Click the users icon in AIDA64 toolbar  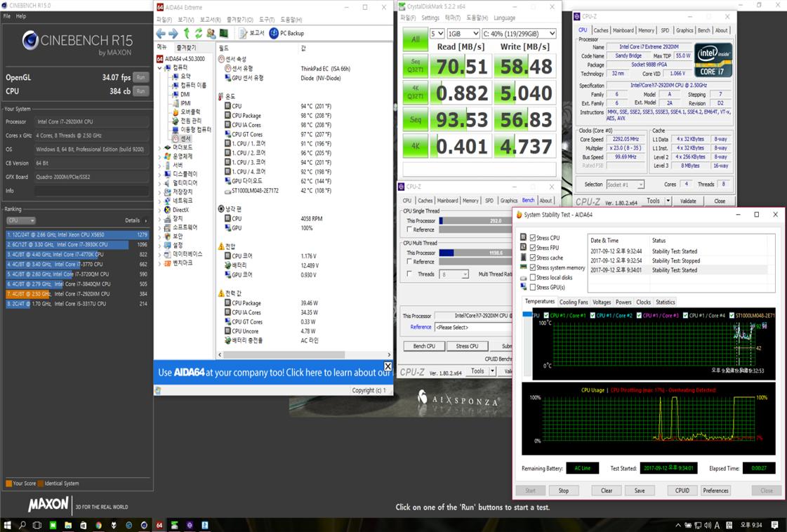pos(211,34)
